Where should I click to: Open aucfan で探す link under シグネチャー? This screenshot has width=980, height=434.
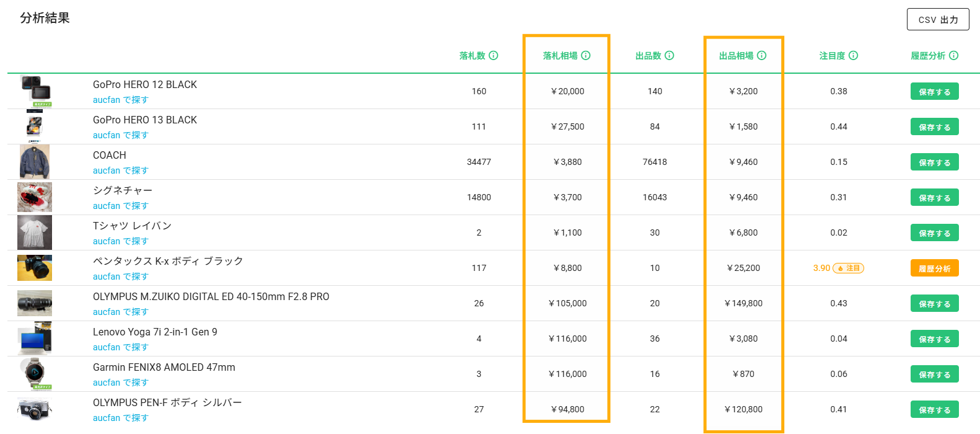pyautogui.click(x=121, y=206)
